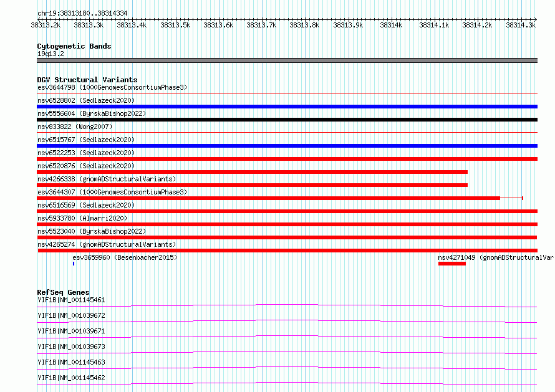
Task: Click the blue bar under nsv6528802
Action: [x=287, y=107]
